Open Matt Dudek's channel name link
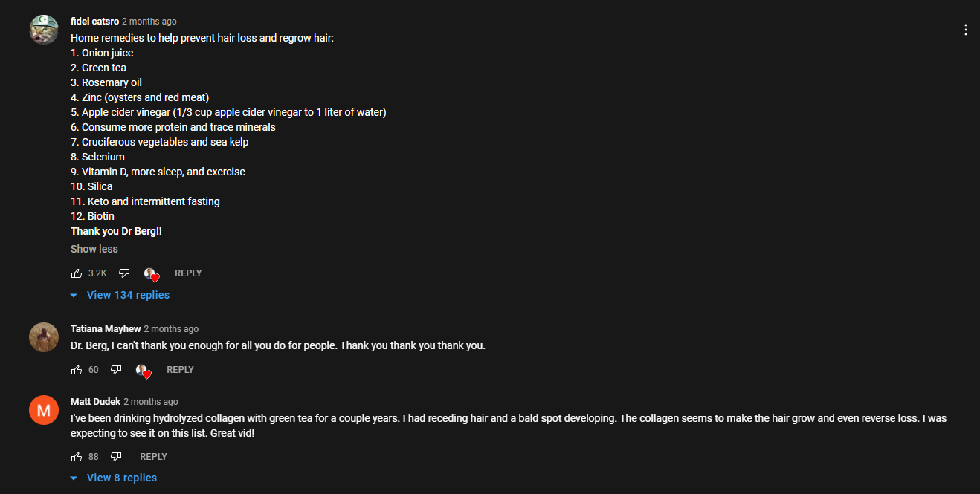Image resolution: width=980 pixels, height=494 pixels. [x=95, y=402]
